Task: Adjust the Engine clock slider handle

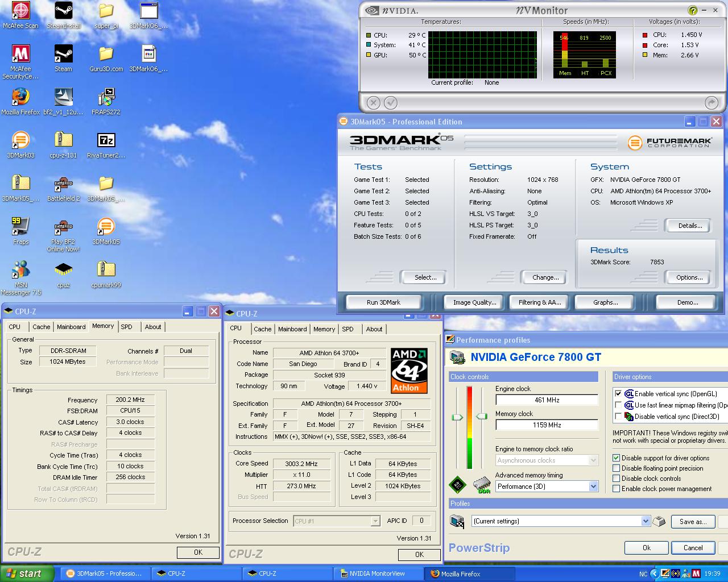Action: click(x=457, y=417)
